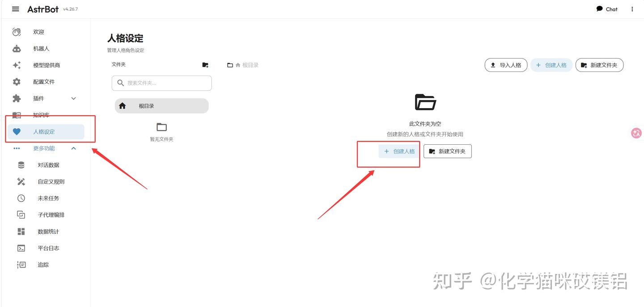
Task: Open the hamburger navigation menu
Action: pos(16,9)
